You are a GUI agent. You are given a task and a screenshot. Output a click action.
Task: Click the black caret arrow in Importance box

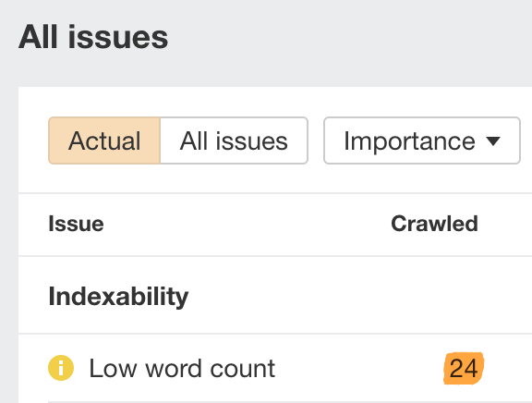click(x=493, y=140)
